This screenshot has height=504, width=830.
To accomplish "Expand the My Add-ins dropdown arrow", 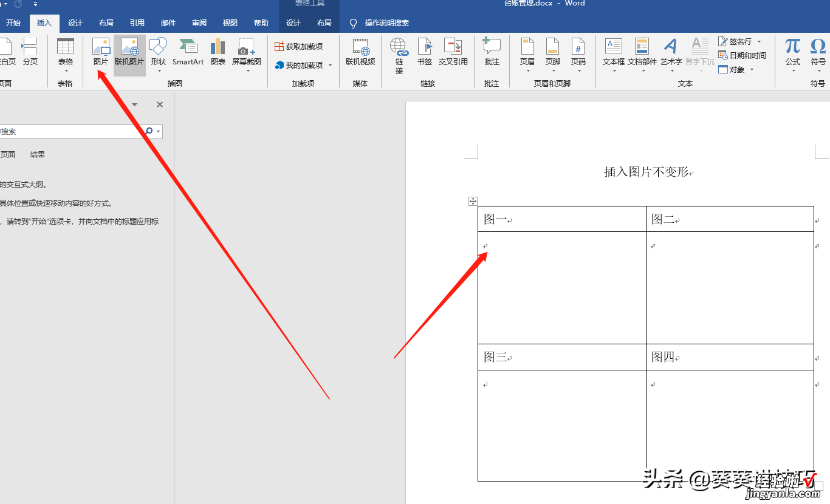I will [x=331, y=65].
